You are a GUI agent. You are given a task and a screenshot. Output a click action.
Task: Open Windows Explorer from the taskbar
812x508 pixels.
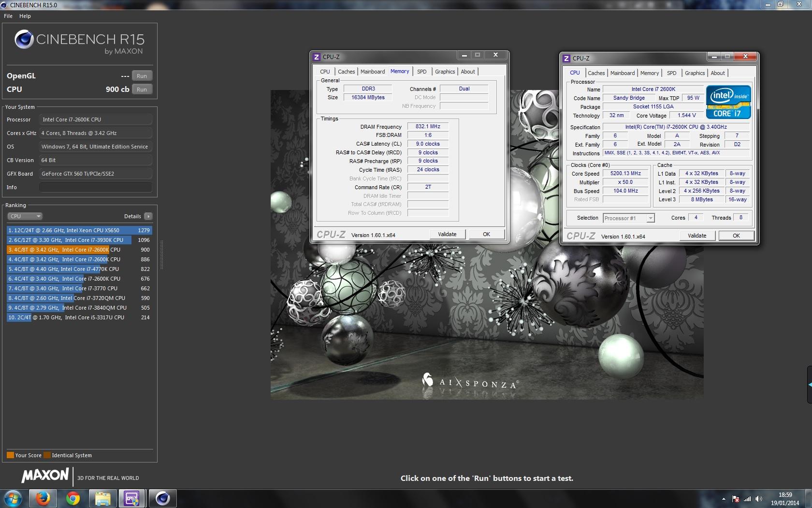click(103, 498)
